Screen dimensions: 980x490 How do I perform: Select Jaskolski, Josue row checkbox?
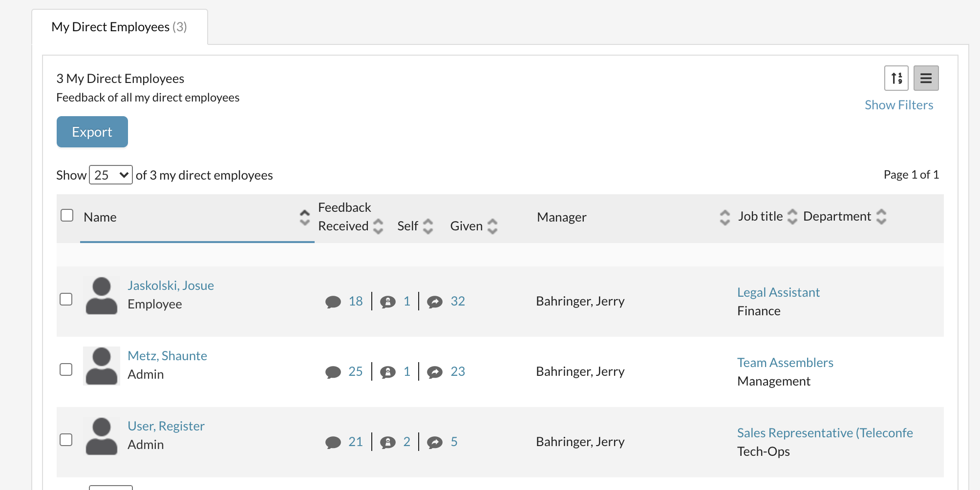pyautogui.click(x=66, y=299)
